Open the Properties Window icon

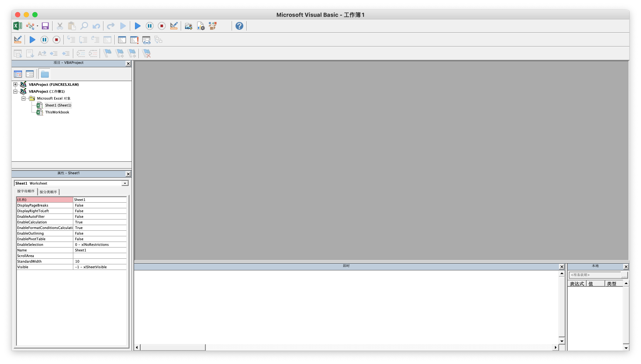[201, 26]
